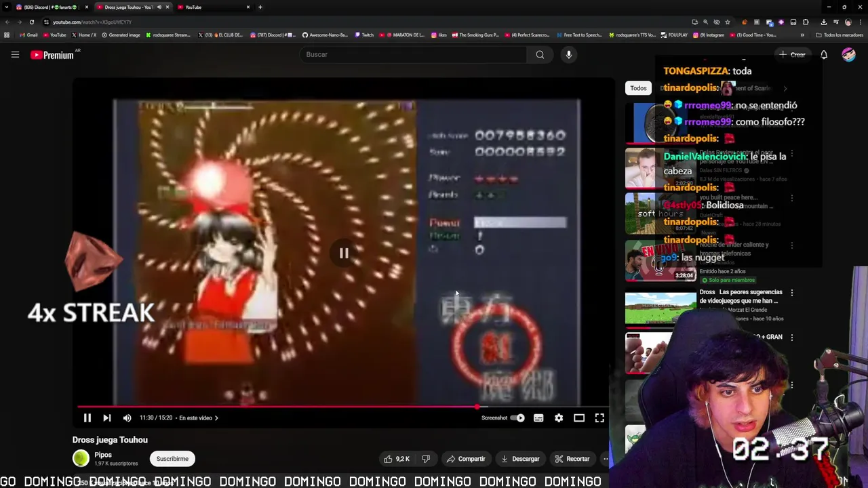Select the 'Todos' filter chip
Viewport: 868px width, 488px height.
pyautogui.click(x=638, y=88)
